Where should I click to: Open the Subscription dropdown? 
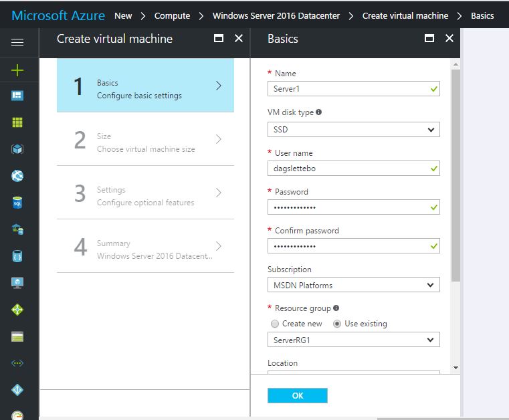[x=353, y=286]
